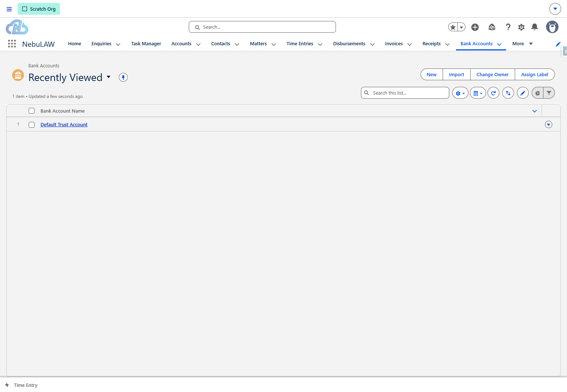Open the user profile avatar
567x392 pixels.
[552, 27]
